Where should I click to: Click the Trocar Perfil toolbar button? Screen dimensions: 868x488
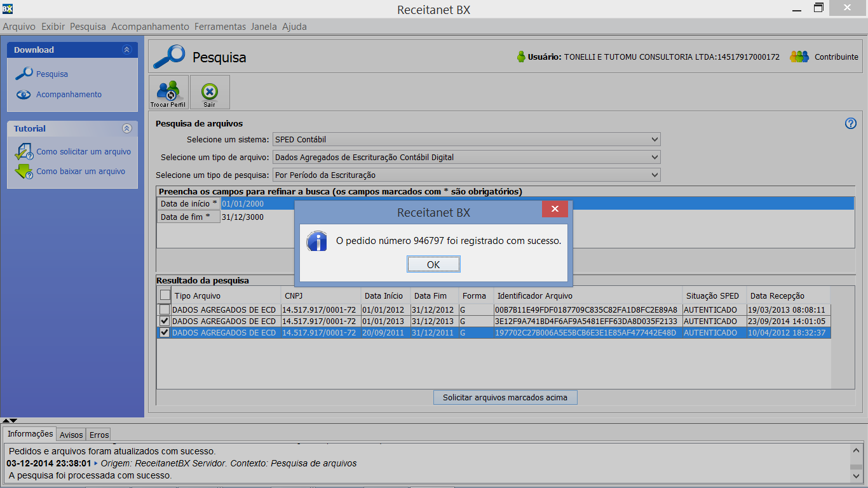[x=168, y=92]
